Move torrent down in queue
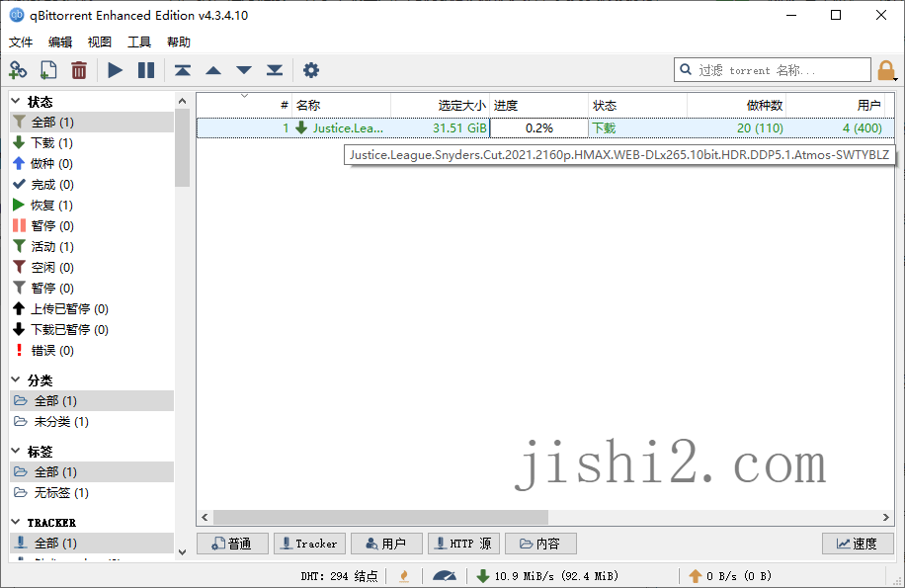Viewport: 905px width, 588px height. tap(244, 70)
